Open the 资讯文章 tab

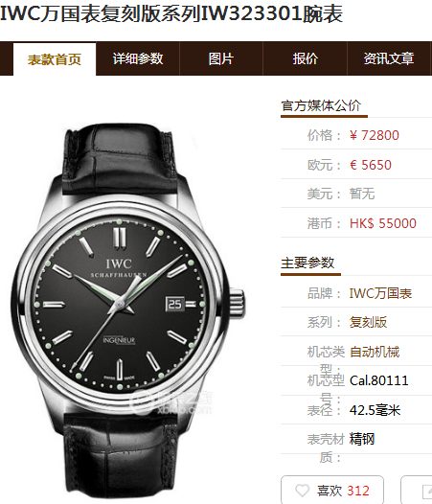[389, 58]
